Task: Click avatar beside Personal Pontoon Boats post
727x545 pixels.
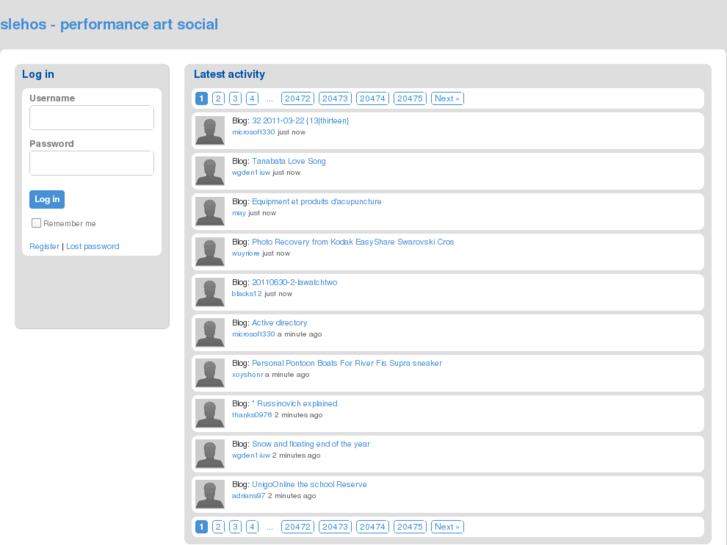Action: pos(210,373)
